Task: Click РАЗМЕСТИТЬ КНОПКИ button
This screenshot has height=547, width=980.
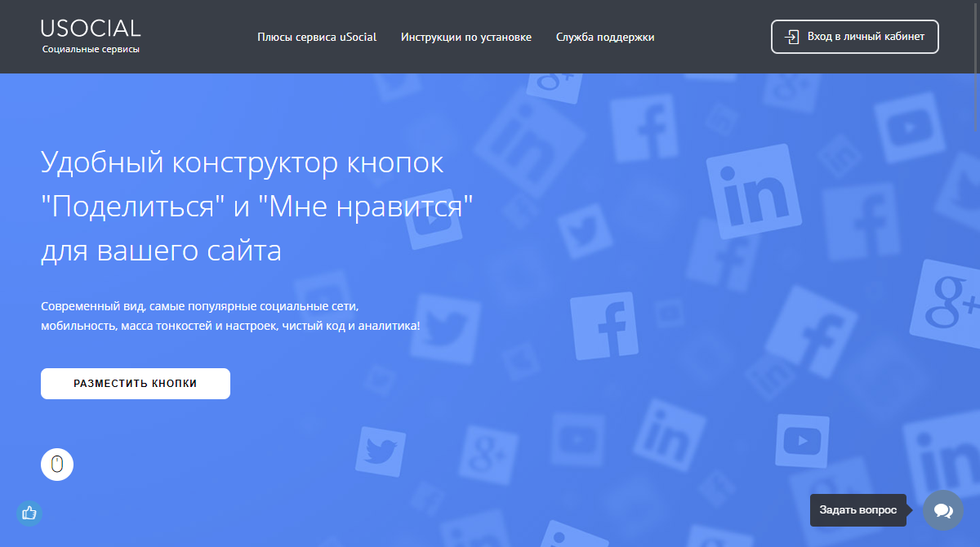Action: coord(136,384)
